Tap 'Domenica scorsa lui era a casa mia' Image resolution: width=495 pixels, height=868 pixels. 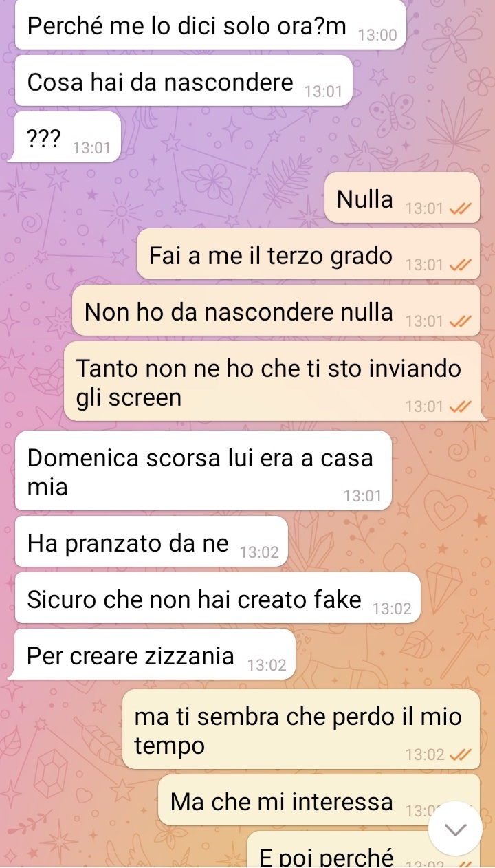(x=203, y=470)
